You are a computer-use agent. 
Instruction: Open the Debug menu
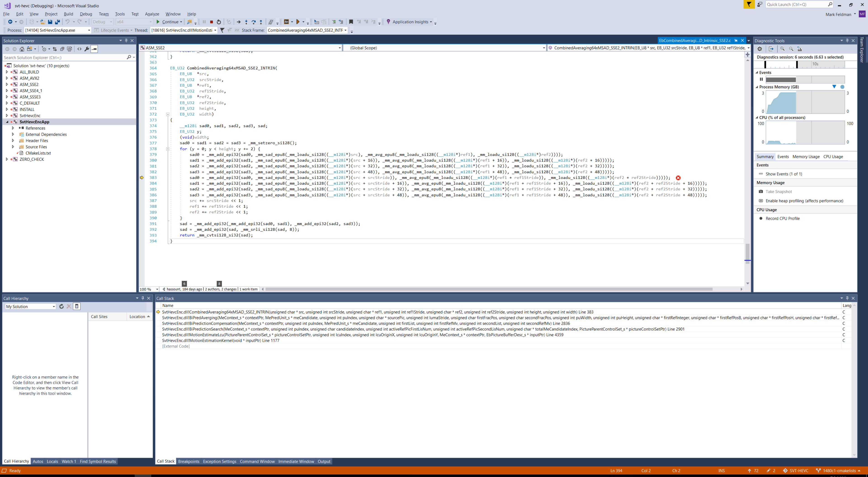pyautogui.click(x=86, y=14)
